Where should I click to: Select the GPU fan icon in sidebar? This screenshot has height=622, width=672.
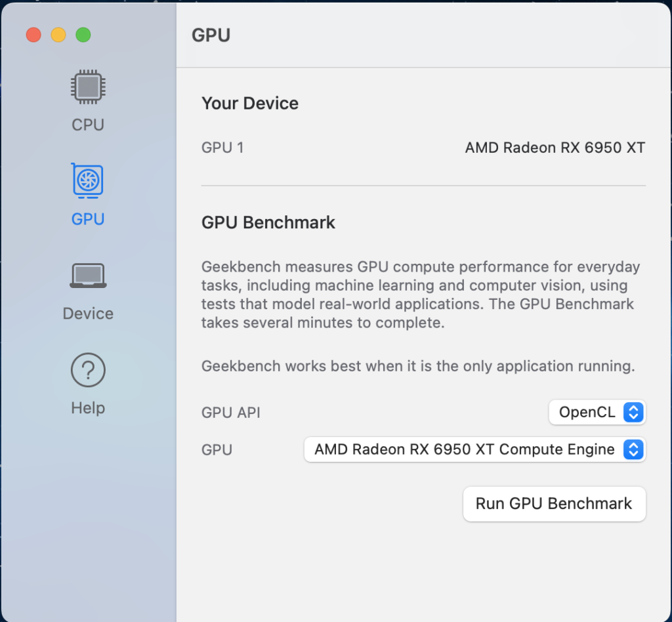point(87,180)
